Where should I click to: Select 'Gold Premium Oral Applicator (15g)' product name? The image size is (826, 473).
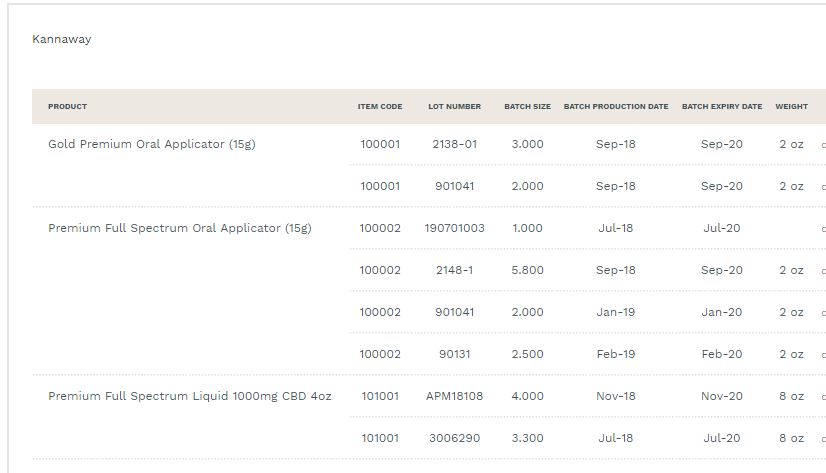(x=152, y=144)
